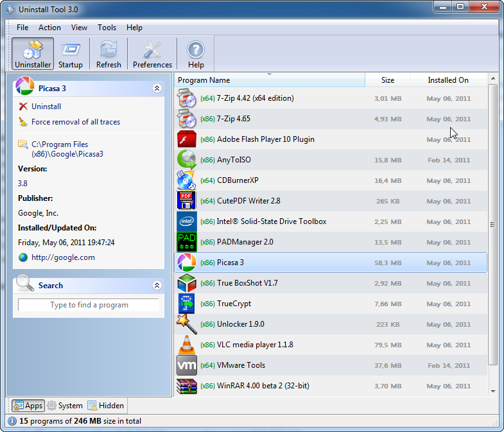Open the Action menu
Viewport: 504px width, 432px height.
[49, 28]
